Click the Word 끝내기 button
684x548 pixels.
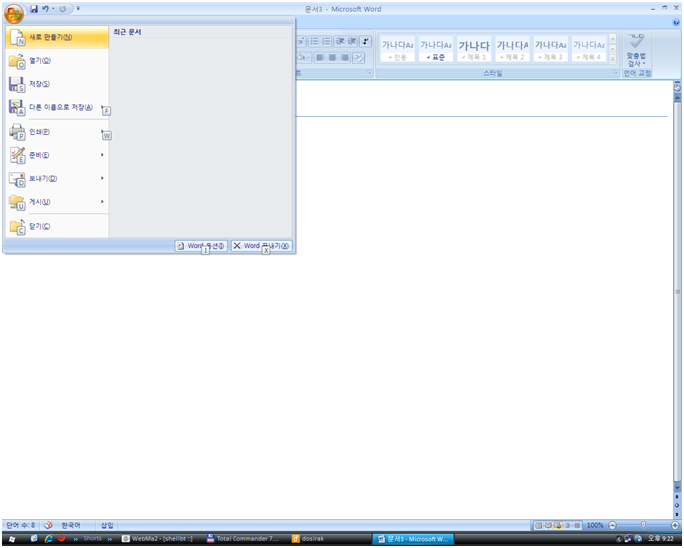[x=261, y=246]
